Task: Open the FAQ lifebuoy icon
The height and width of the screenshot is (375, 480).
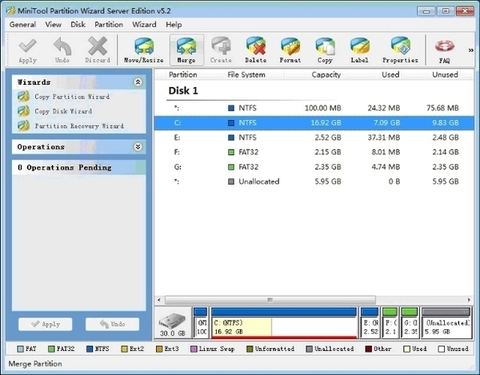Action: [444, 50]
